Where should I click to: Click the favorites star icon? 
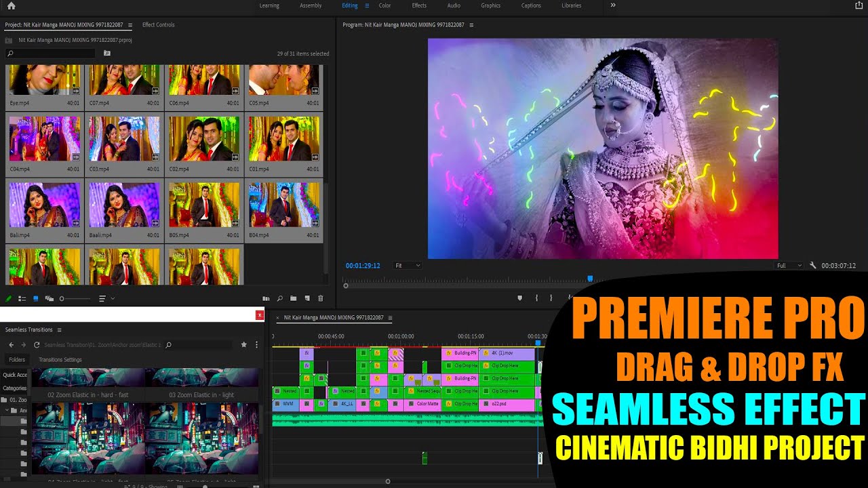coord(244,344)
